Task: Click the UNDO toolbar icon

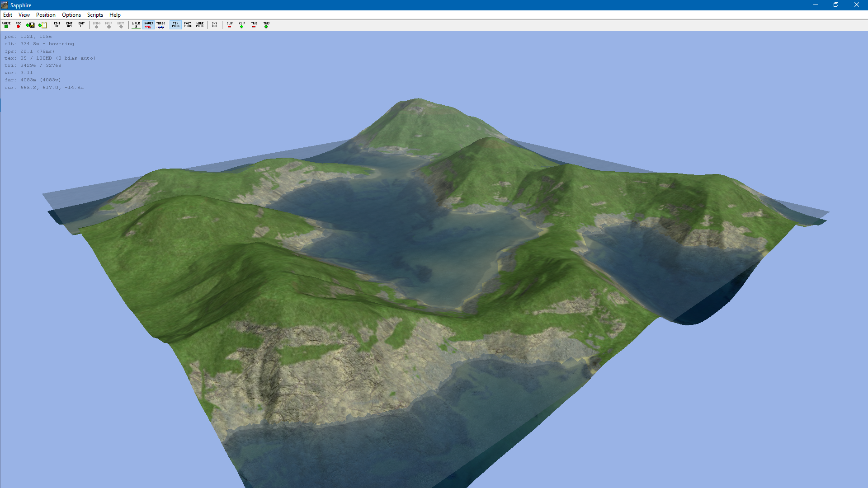Action: point(97,25)
